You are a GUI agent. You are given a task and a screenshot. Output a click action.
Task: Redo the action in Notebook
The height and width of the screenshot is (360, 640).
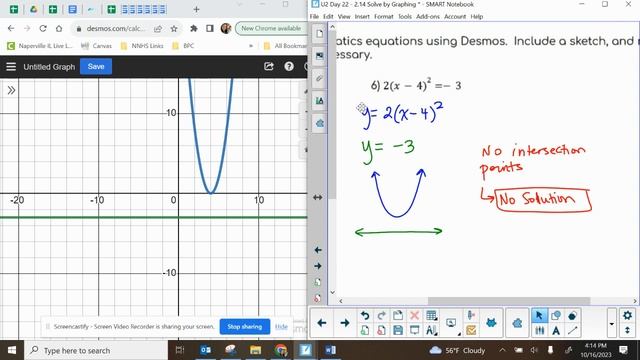381,316
